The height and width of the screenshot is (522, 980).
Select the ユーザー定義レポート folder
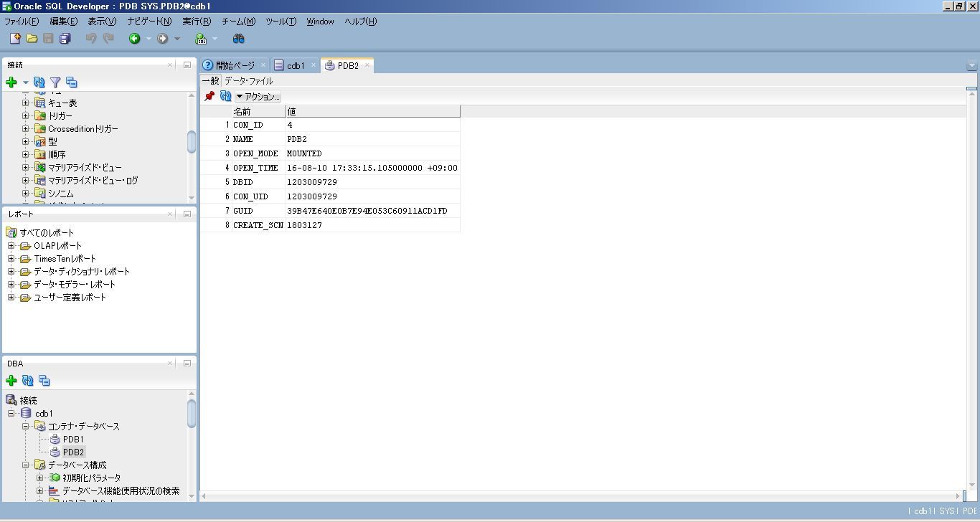(70, 297)
